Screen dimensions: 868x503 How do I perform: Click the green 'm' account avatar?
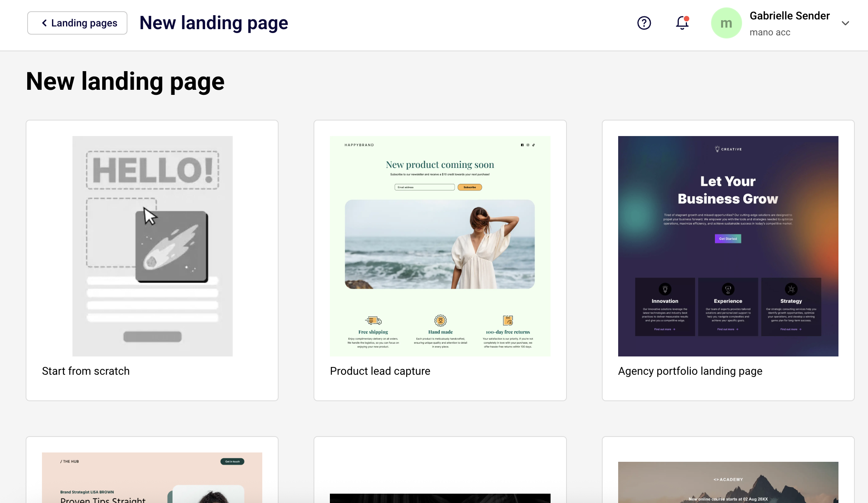pyautogui.click(x=726, y=23)
